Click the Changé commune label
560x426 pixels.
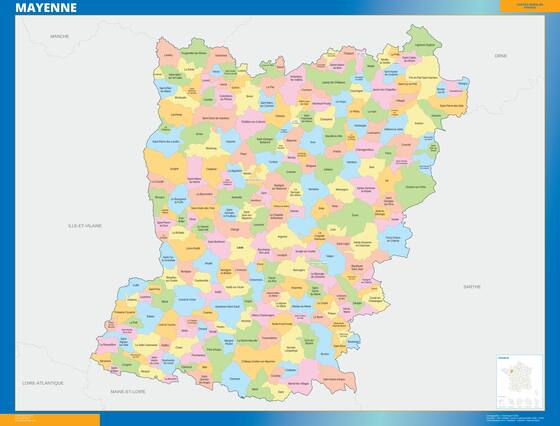tap(235, 230)
